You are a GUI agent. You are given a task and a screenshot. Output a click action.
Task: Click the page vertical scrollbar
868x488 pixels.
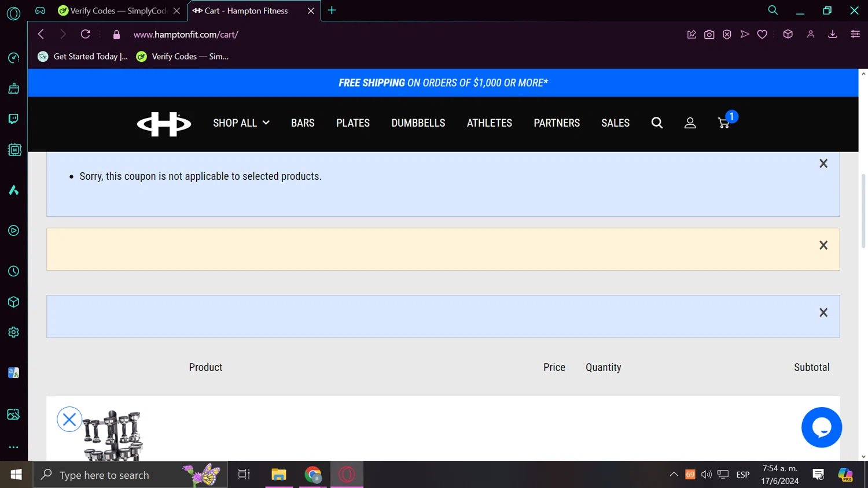tap(863, 211)
